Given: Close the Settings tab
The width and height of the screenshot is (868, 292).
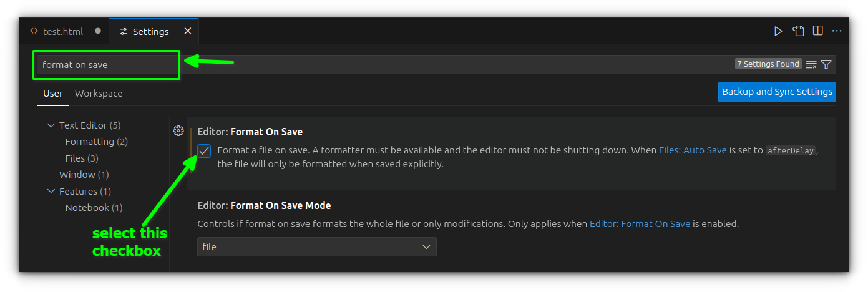Looking at the screenshot, I should click(x=187, y=31).
